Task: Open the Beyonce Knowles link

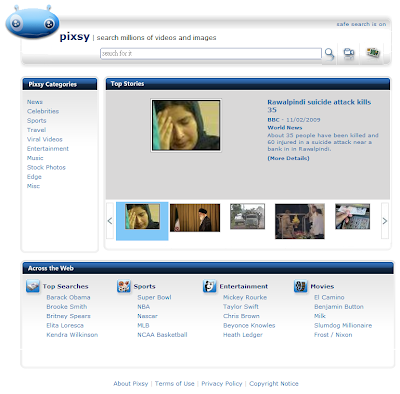Action: (x=249, y=325)
